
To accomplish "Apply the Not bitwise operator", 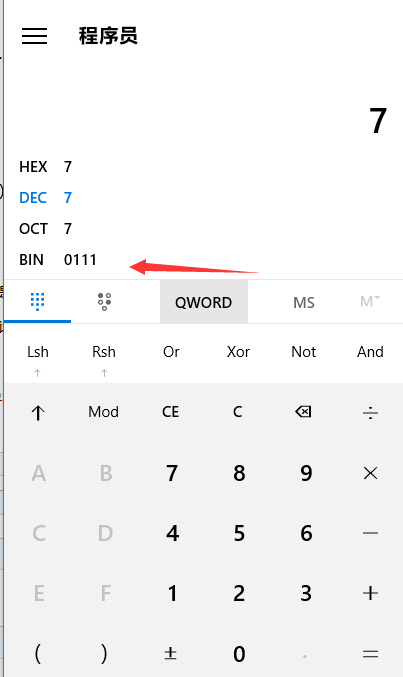I will pos(304,352).
